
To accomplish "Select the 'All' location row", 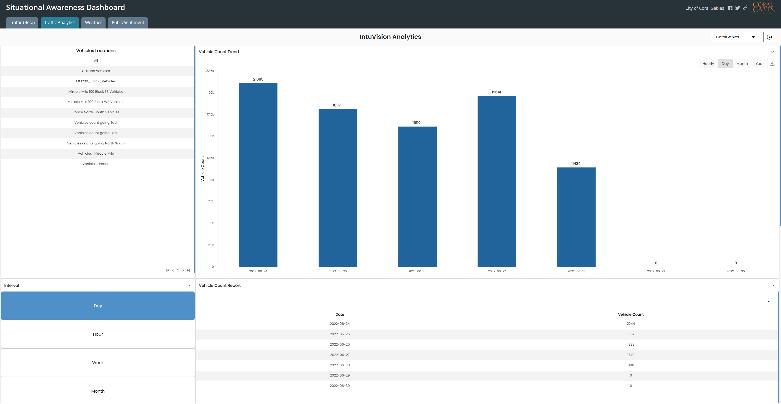I will tap(97, 61).
